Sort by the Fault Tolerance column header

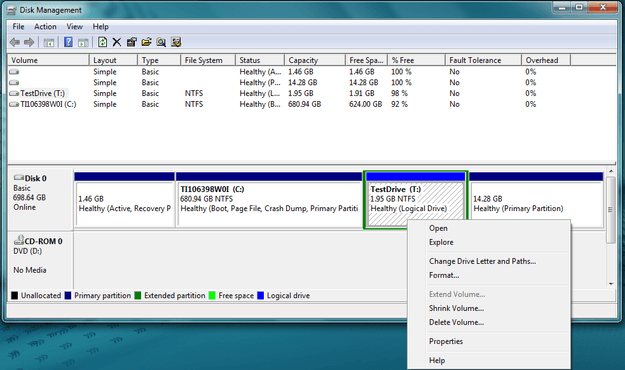(x=483, y=60)
